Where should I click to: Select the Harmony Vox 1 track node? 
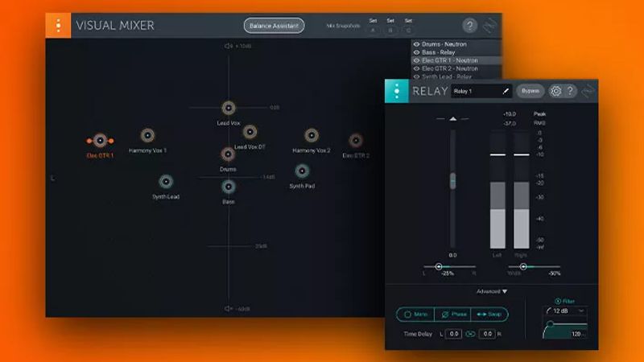[x=147, y=135]
